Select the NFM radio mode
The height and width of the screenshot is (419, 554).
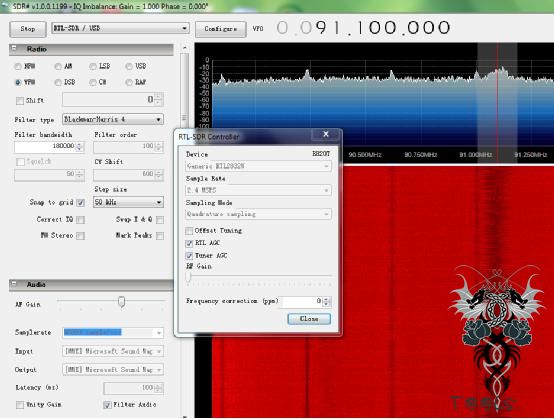click(x=18, y=66)
